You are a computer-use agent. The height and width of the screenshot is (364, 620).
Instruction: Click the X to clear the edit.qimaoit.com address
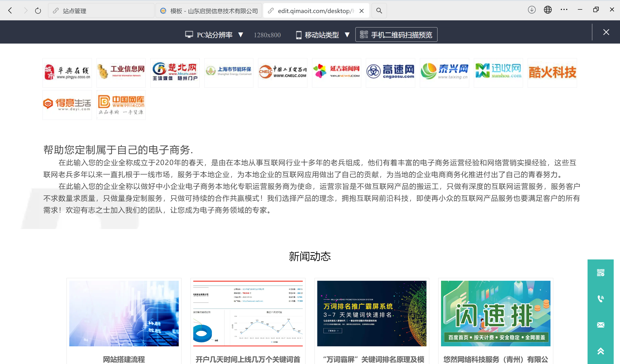(361, 11)
